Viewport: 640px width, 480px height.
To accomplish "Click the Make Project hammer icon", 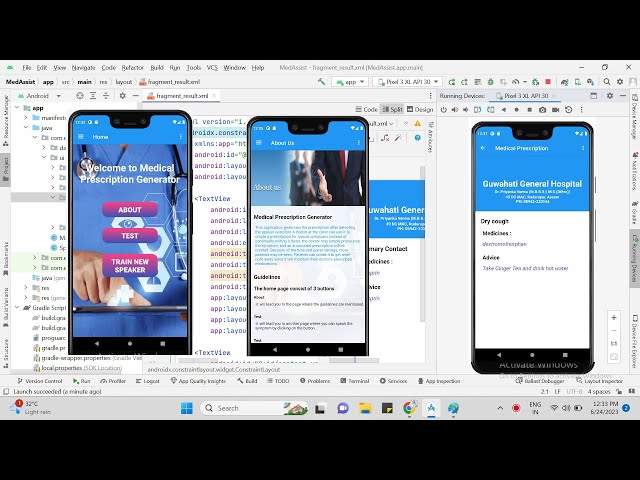I will pos(321,82).
